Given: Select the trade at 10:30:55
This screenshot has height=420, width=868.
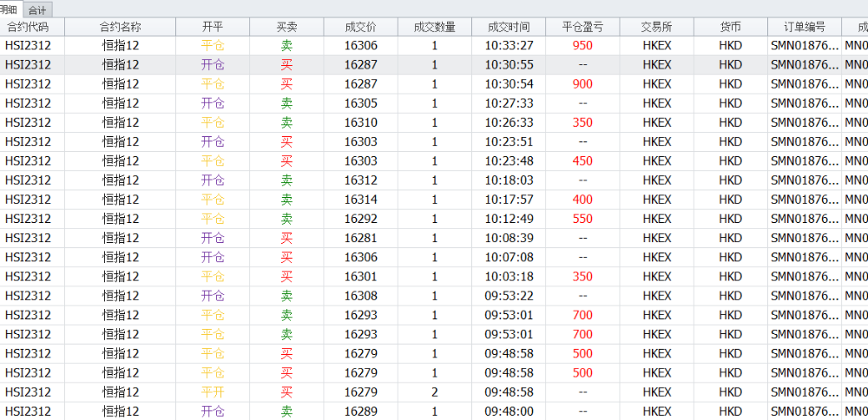Looking at the screenshot, I should click(434, 65).
